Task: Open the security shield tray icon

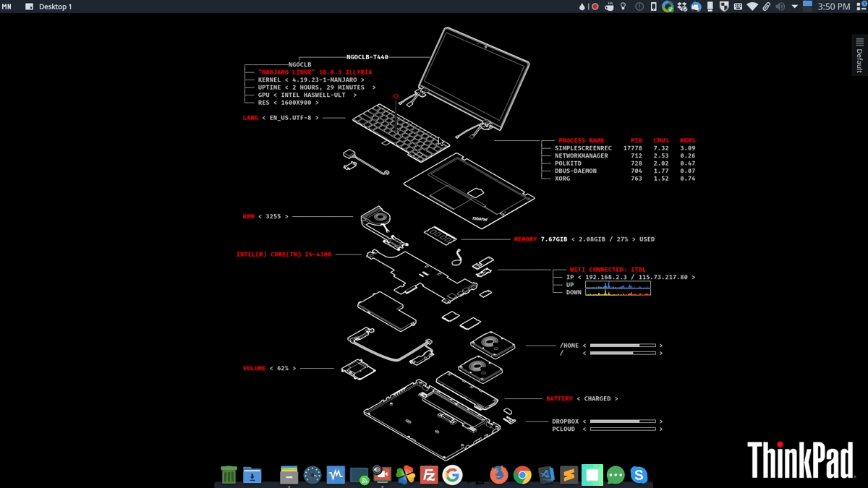Action: point(724,7)
